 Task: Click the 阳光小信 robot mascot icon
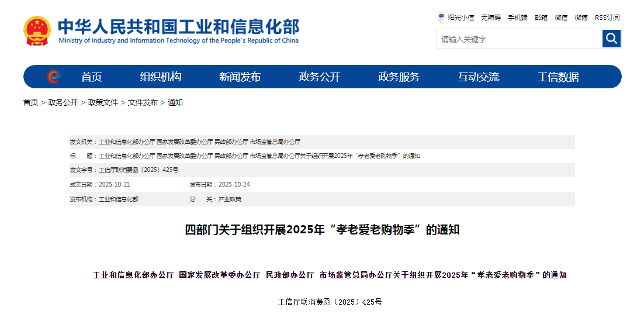(442, 18)
